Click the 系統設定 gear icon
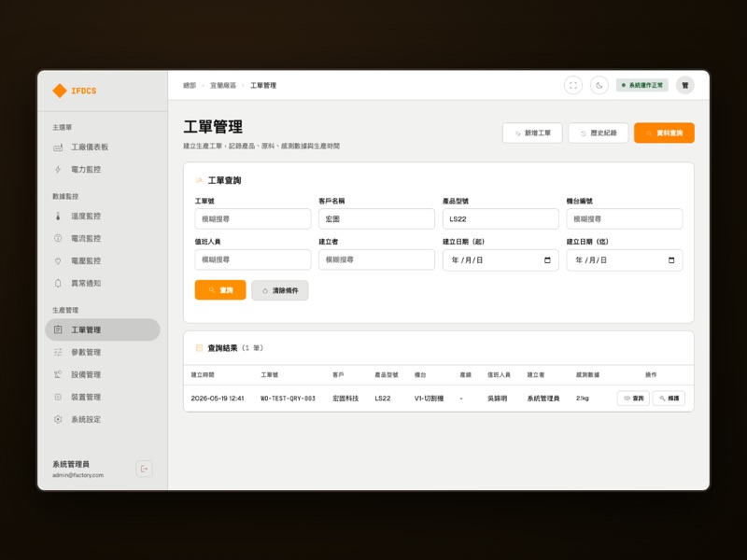This screenshot has width=747, height=560. pyautogui.click(x=58, y=419)
